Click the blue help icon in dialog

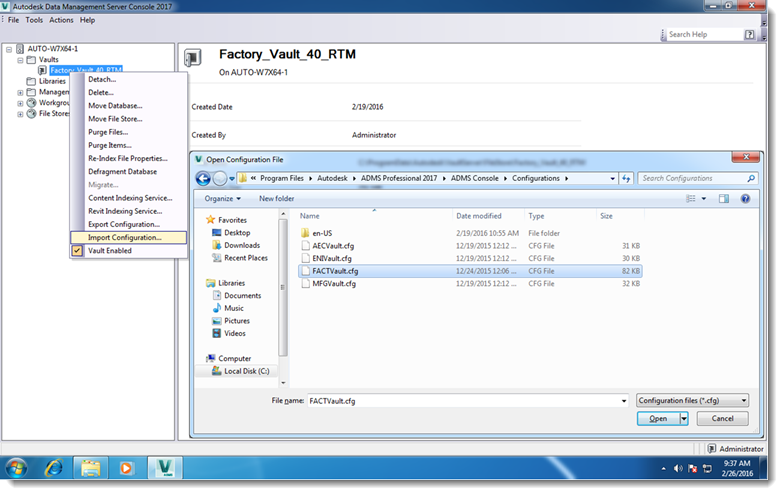click(x=745, y=199)
